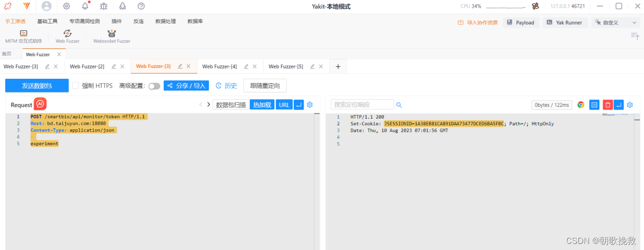Screen dimensions: 644x250
Task: Add a new fuzzer tab with plus
Action: point(338,66)
